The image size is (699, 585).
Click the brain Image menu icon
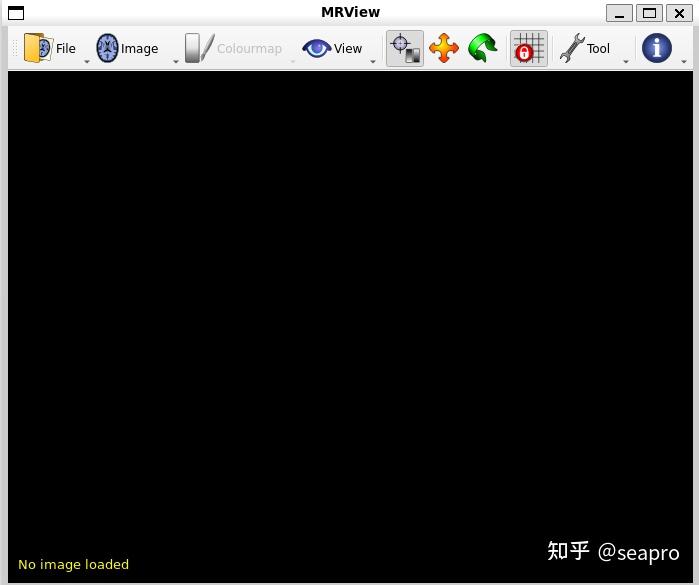click(107, 48)
